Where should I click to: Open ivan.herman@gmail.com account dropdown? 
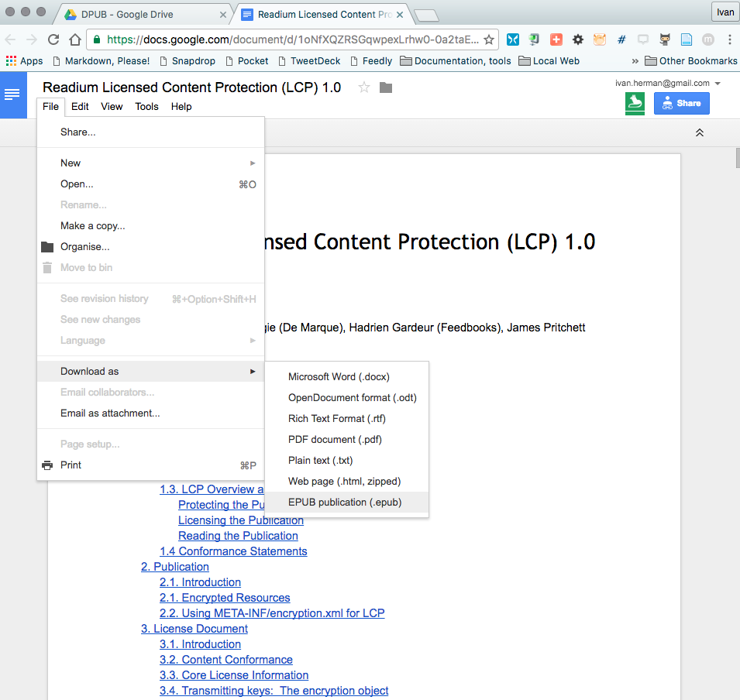pos(668,83)
